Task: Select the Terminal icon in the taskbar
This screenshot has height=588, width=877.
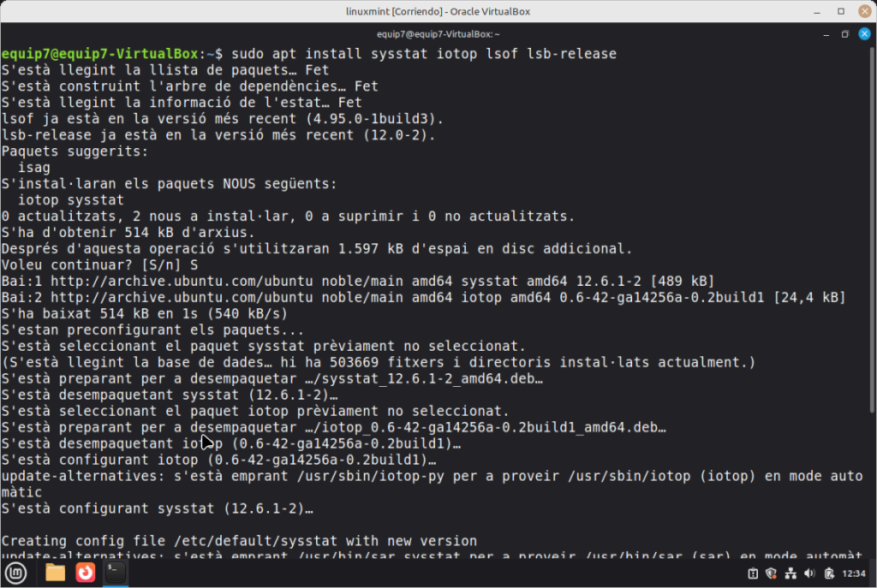Action: (115, 572)
